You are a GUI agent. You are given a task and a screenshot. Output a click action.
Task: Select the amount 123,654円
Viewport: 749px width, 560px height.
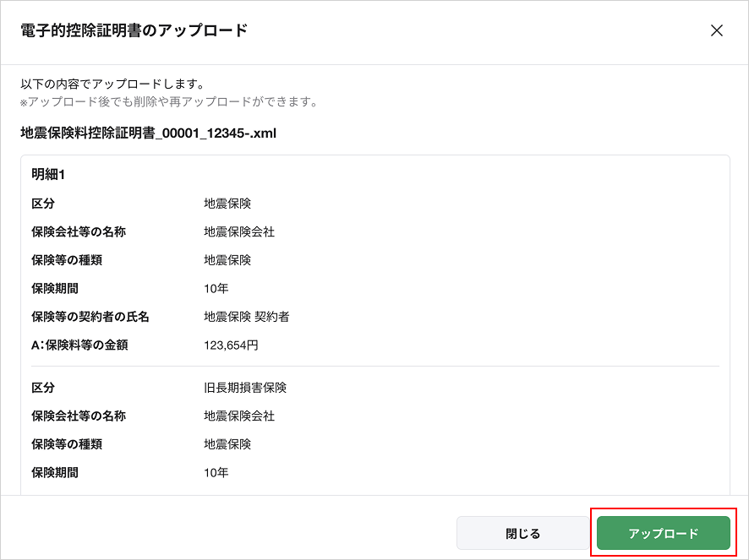click(231, 345)
